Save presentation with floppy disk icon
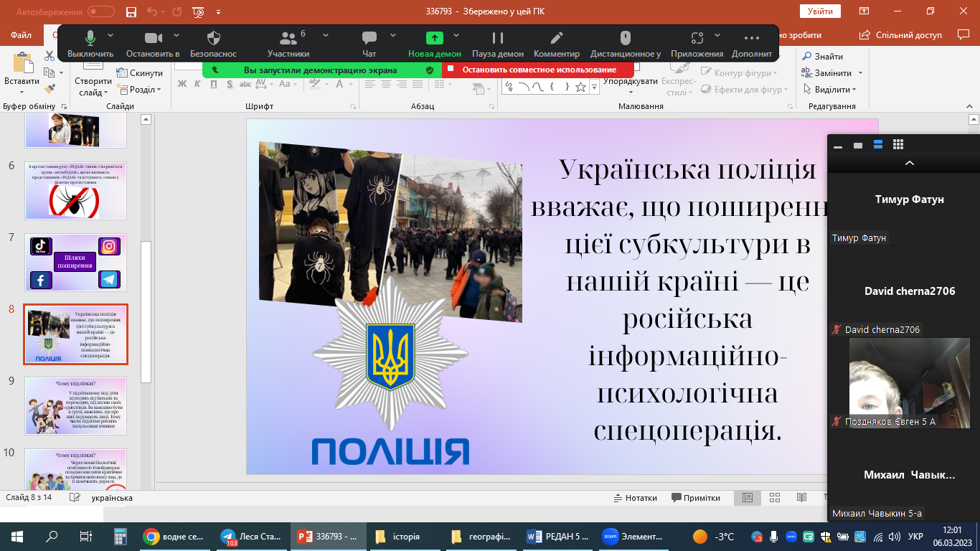The image size is (980, 551). coord(131,11)
